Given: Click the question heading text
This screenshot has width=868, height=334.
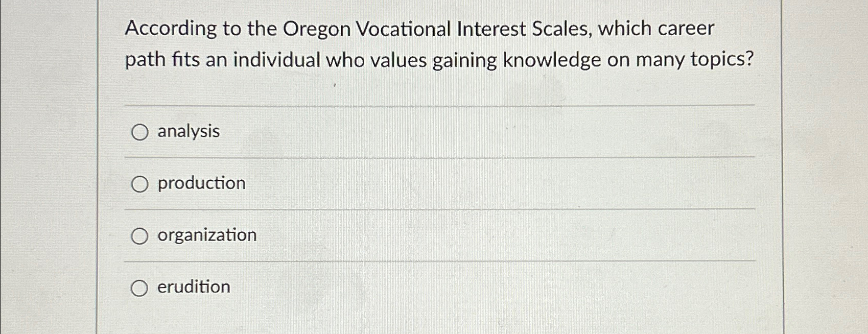Looking at the screenshot, I should click(x=439, y=45).
